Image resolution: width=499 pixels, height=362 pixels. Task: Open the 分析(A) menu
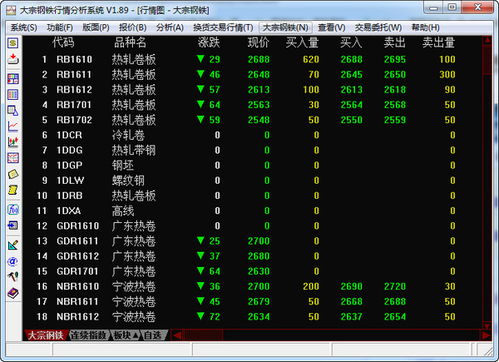[x=170, y=28]
